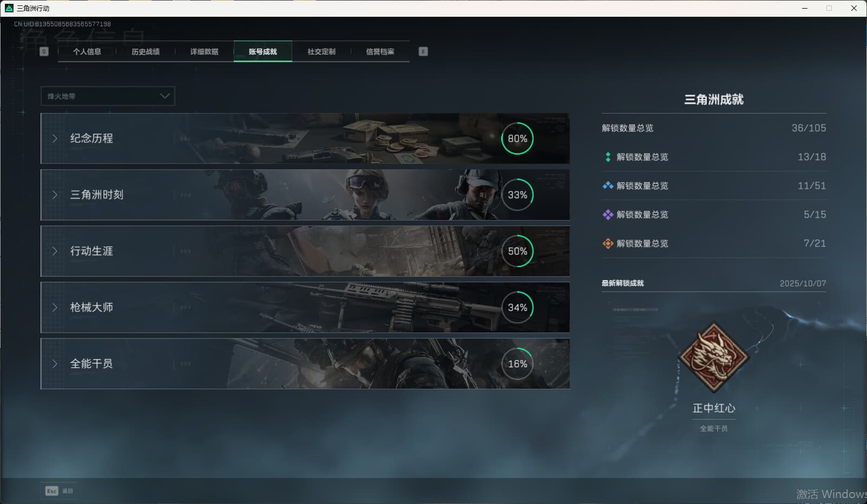
Task: Click the blue achievement tier icon
Action: 608,185
